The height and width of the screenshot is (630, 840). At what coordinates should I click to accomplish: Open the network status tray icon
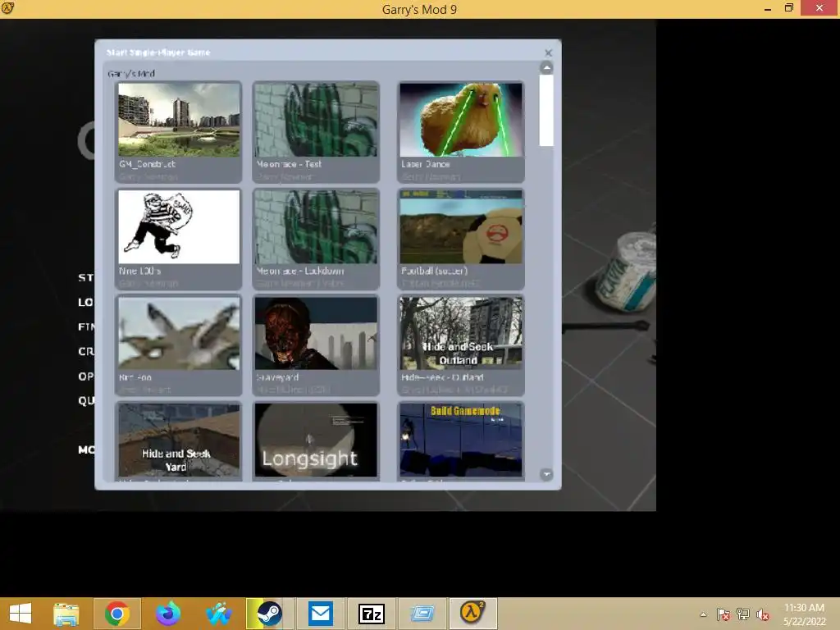pos(743,614)
